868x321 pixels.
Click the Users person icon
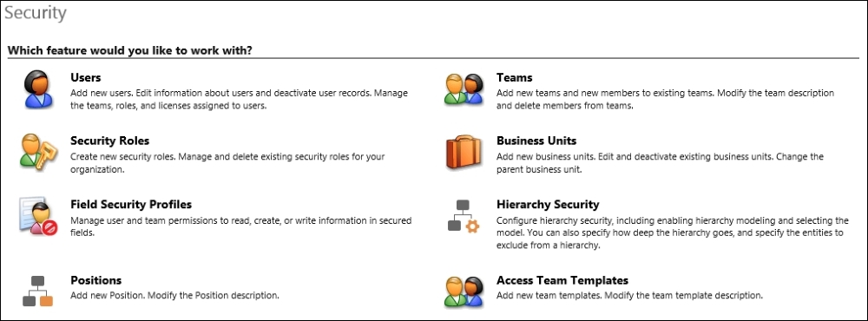tap(39, 89)
